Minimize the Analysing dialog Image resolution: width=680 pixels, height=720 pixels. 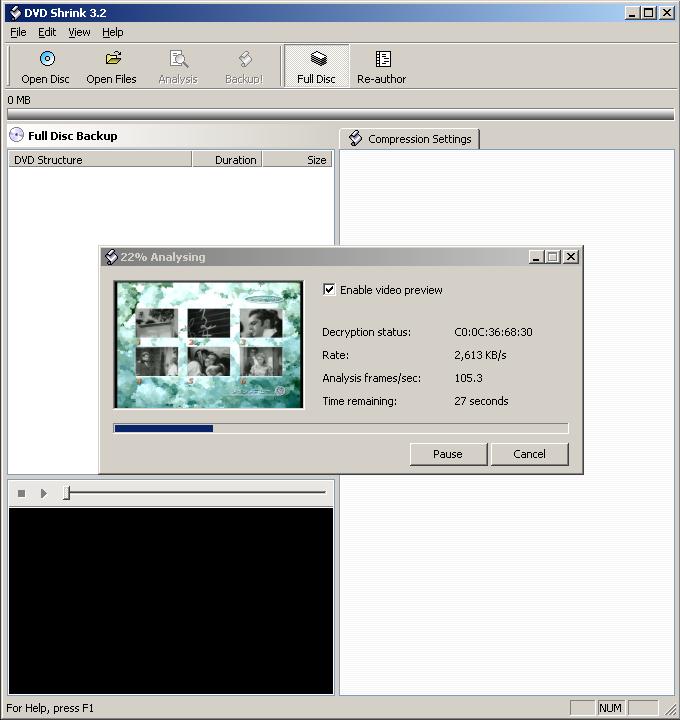click(x=536, y=257)
